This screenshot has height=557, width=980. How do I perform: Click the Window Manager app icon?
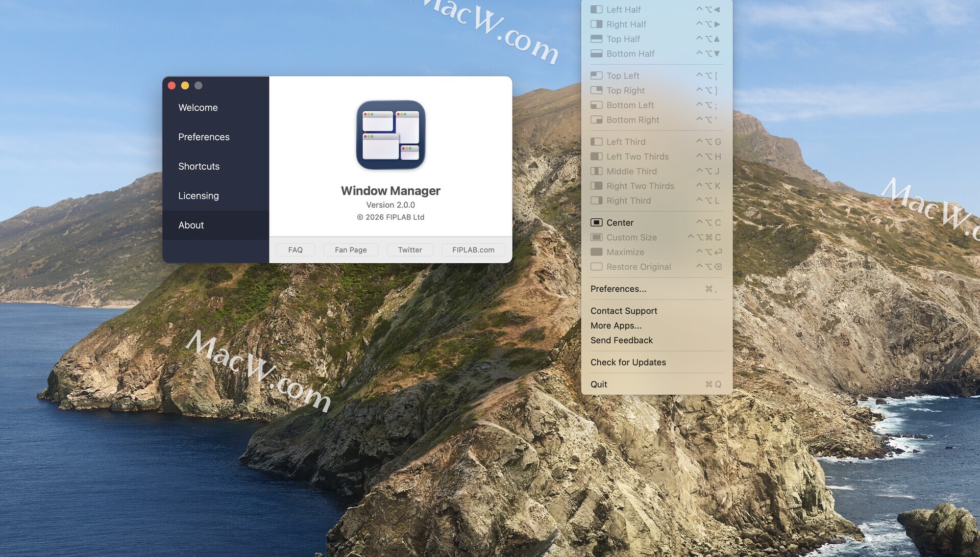tap(390, 135)
